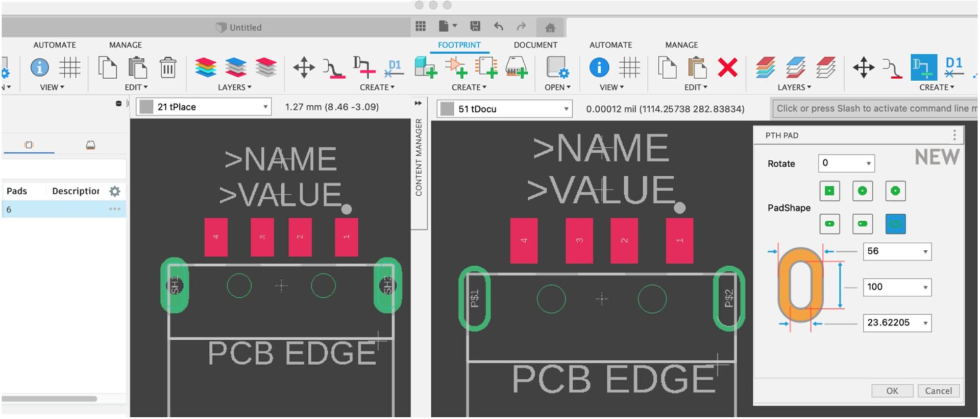This screenshot has height=419, width=980.
Task: Click the Description column header
Action: [x=76, y=191]
